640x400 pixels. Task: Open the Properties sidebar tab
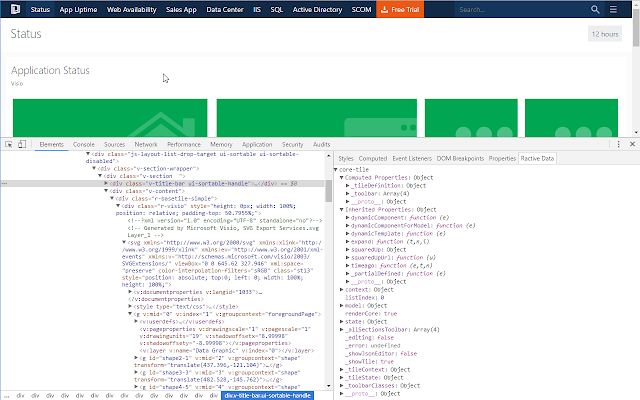click(x=502, y=158)
